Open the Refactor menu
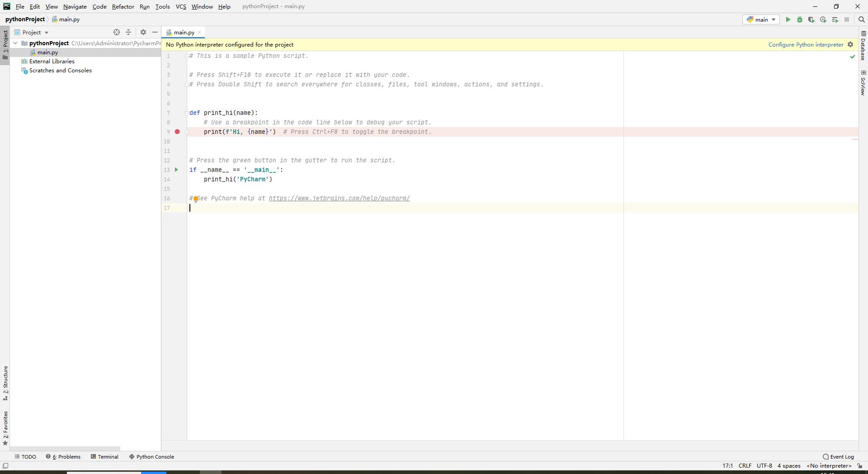The image size is (868, 474). tap(123, 6)
